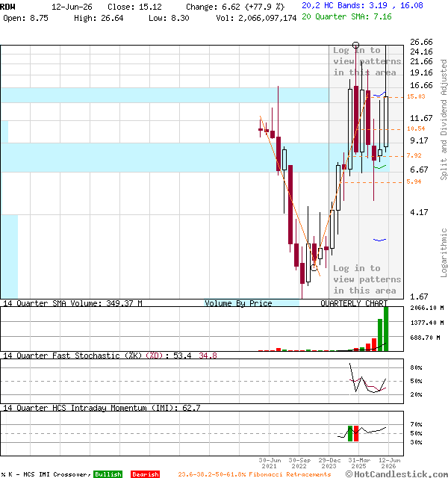Click the 80% stochastic axis label

[x=416, y=367]
